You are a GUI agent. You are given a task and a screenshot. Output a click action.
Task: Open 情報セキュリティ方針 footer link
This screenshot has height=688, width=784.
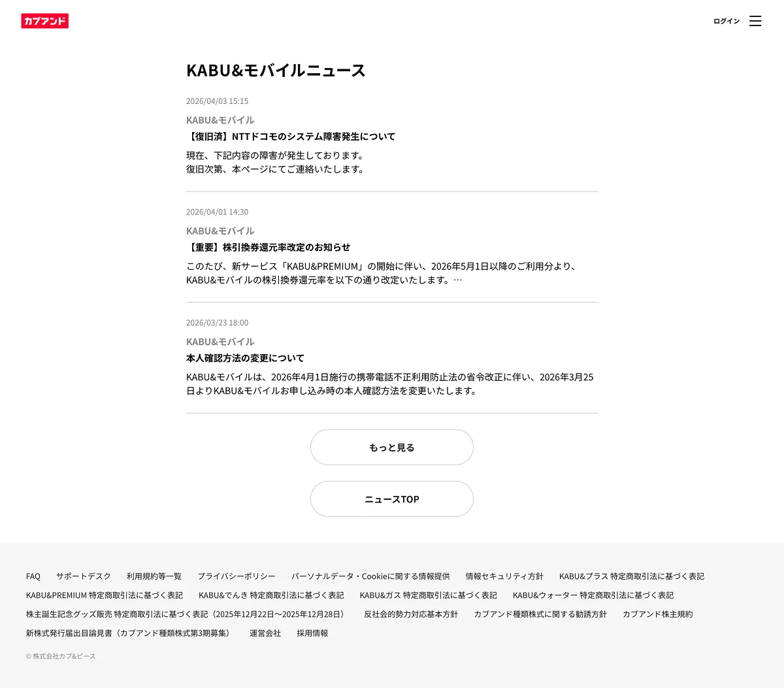point(504,576)
